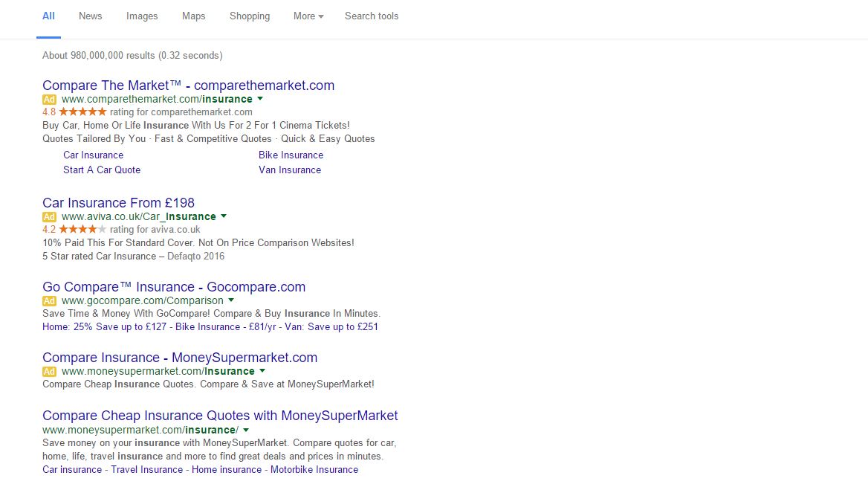Click the www.aviva.co.uk/Car_Insurance URL text
Image resolution: width=868 pixels, height=490 pixels.
pos(138,216)
